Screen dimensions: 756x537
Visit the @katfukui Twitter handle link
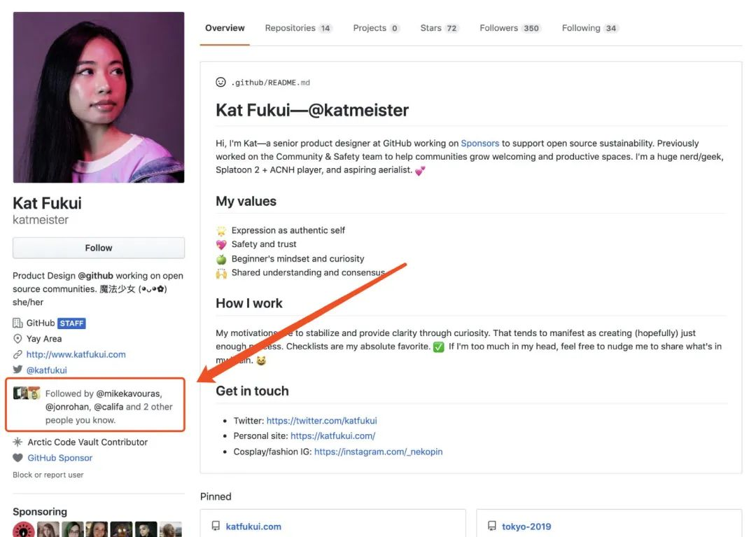[x=47, y=370]
